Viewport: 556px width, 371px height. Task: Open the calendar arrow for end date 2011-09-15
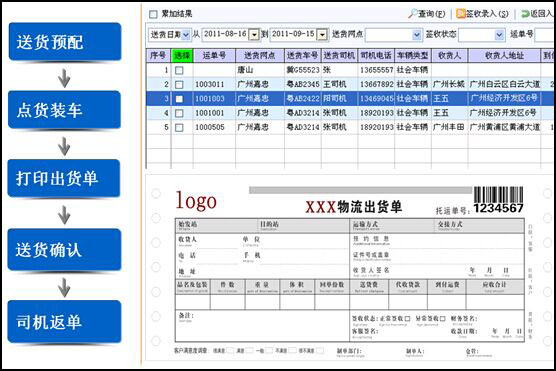point(322,34)
